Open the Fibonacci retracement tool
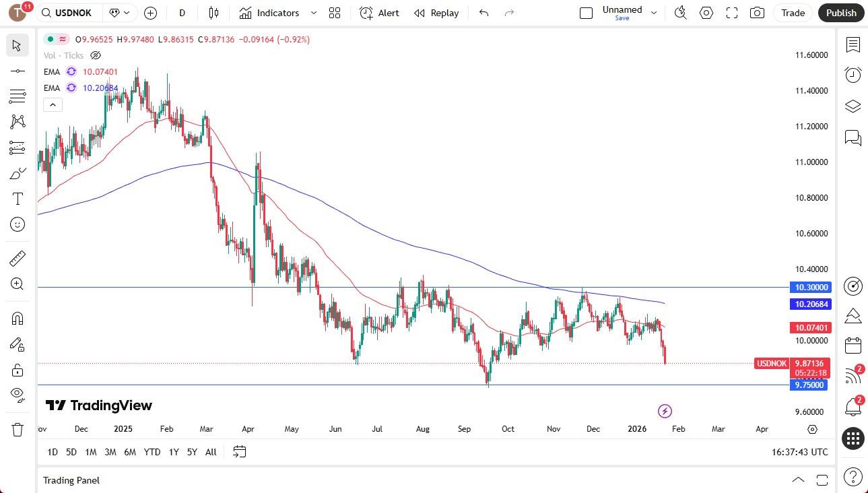 click(18, 96)
